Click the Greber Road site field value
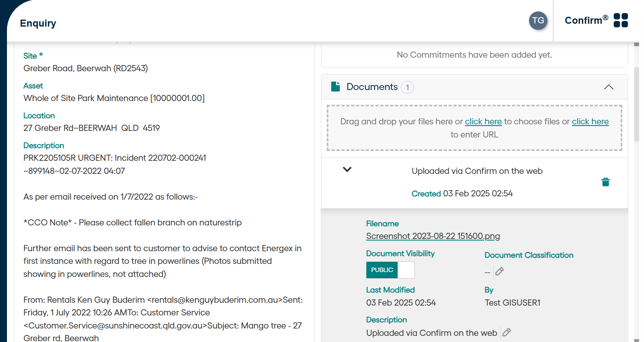 coord(86,68)
